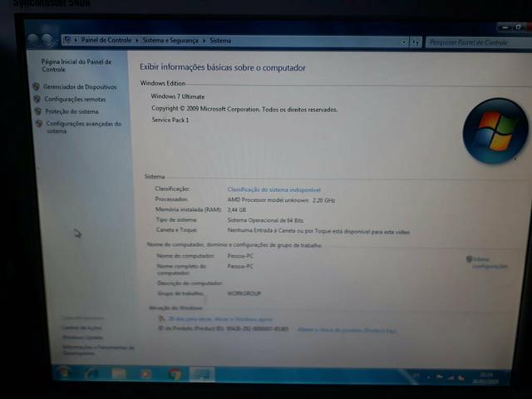Open Página Inicial do Painel de Controle

76,66
